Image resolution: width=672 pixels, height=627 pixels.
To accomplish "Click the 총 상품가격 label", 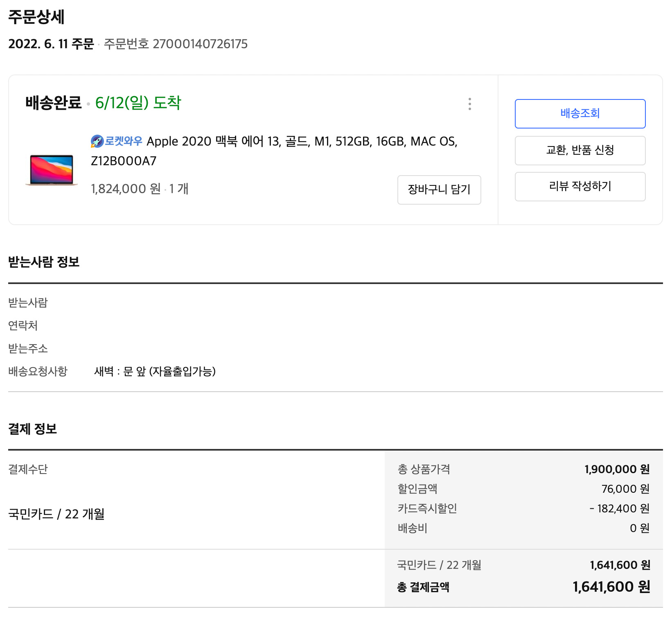I will point(424,469).
